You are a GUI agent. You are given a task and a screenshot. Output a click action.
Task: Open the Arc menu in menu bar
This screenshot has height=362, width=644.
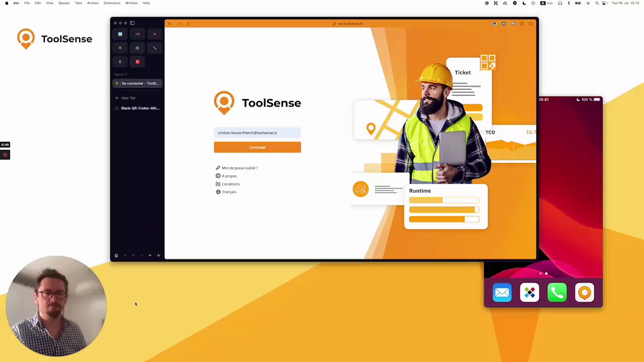[x=16, y=3]
